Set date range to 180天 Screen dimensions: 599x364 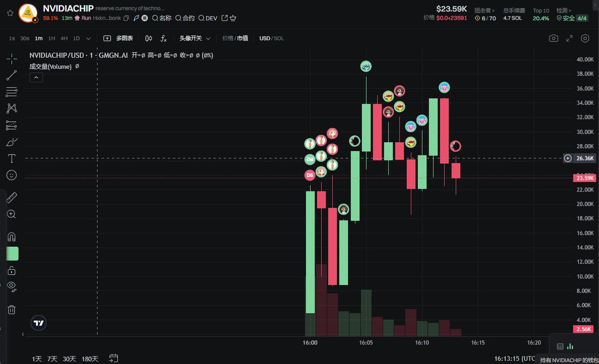(x=90, y=359)
